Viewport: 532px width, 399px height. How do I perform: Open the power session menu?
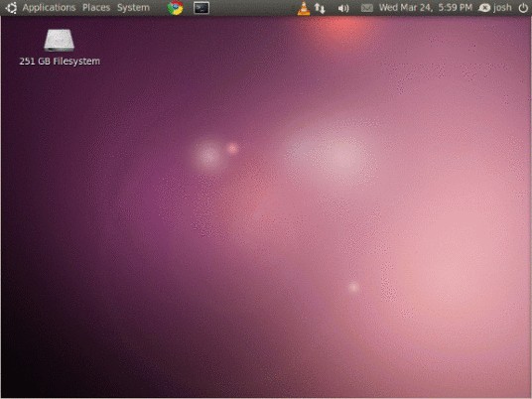(x=523, y=8)
